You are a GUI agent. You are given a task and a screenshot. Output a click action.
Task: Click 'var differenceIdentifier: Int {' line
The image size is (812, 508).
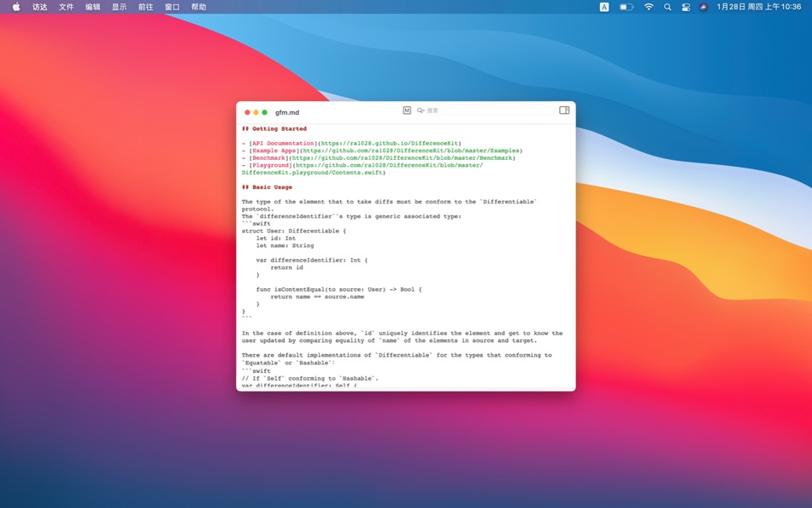[x=312, y=260]
